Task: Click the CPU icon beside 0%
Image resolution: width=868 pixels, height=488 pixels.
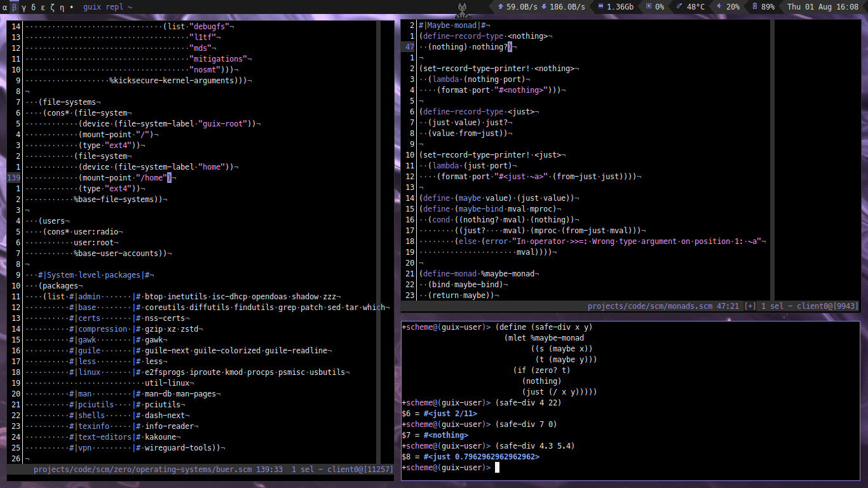Action: tap(648, 7)
